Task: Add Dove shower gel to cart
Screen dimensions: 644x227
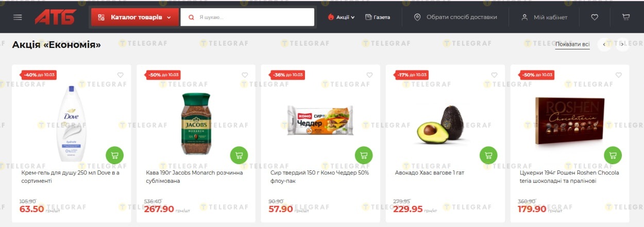Action: pyautogui.click(x=114, y=155)
